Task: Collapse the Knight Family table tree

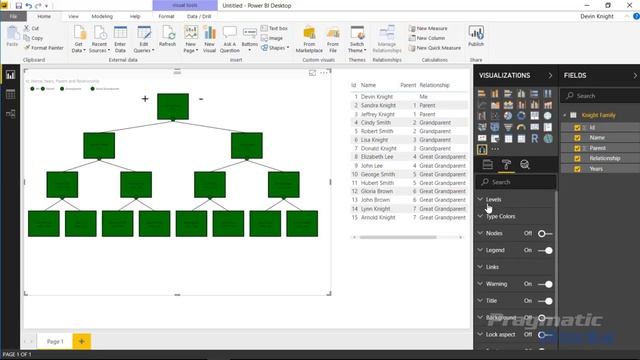Action: (x=565, y=116)
